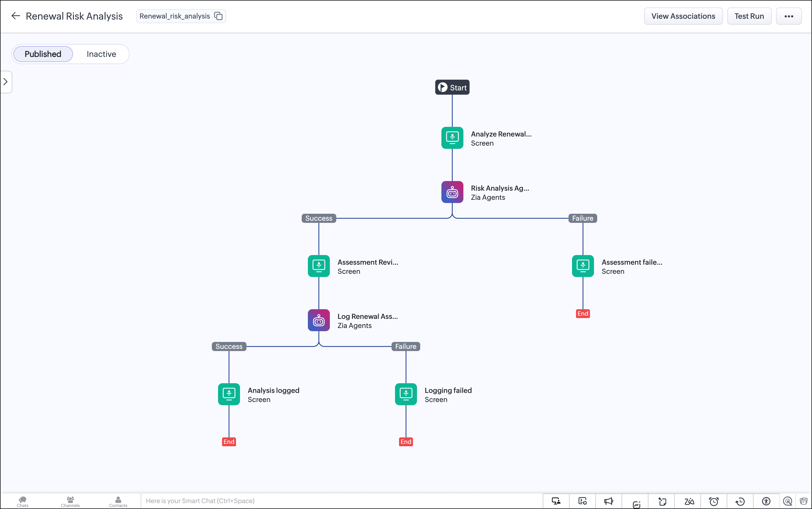Click the Log Renewal Ass... node label
The image size is (812, 509).
click(368, 316)
